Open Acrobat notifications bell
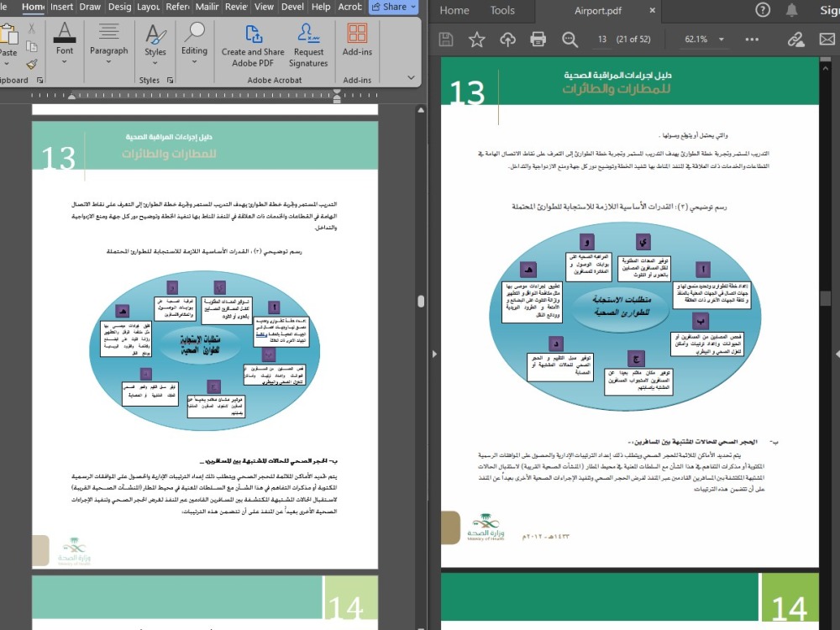This screenshot has height=630, width=840. click(791, 9)
